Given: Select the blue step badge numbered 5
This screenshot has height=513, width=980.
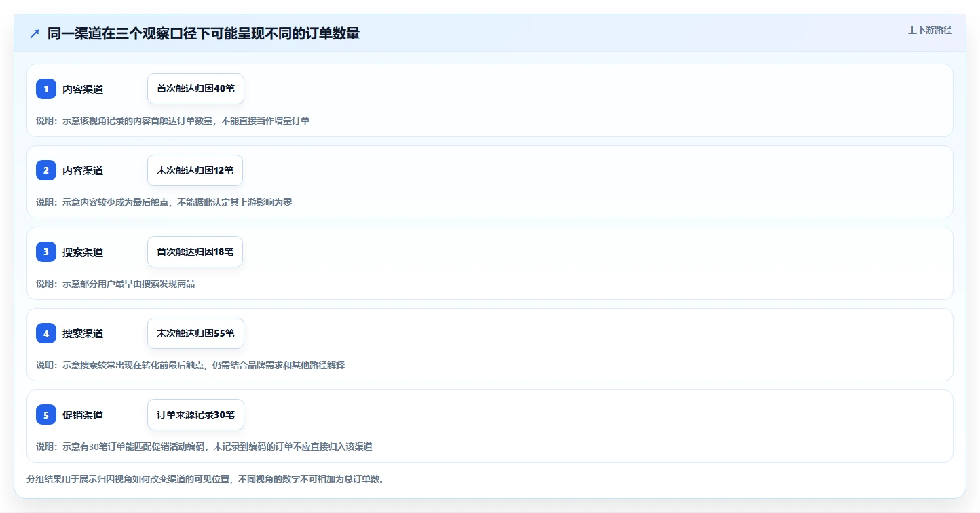Looking at the screenshot, I should [46, 415].
